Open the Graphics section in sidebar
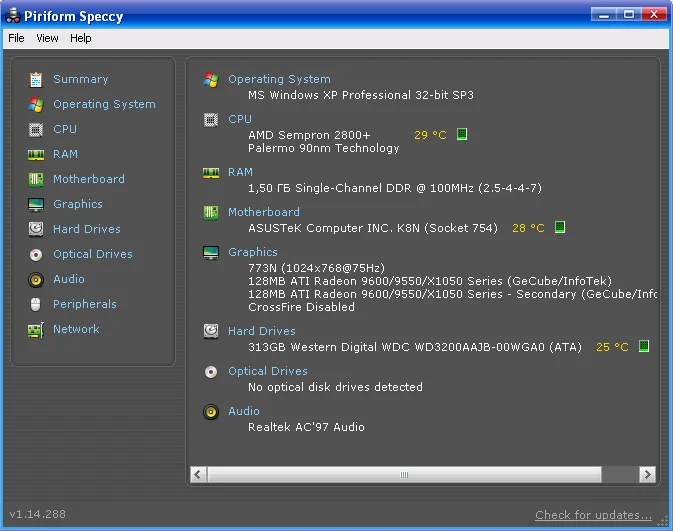Image resolution: width=673 pixels, height=531 pixels. click(x=78, y=204)
